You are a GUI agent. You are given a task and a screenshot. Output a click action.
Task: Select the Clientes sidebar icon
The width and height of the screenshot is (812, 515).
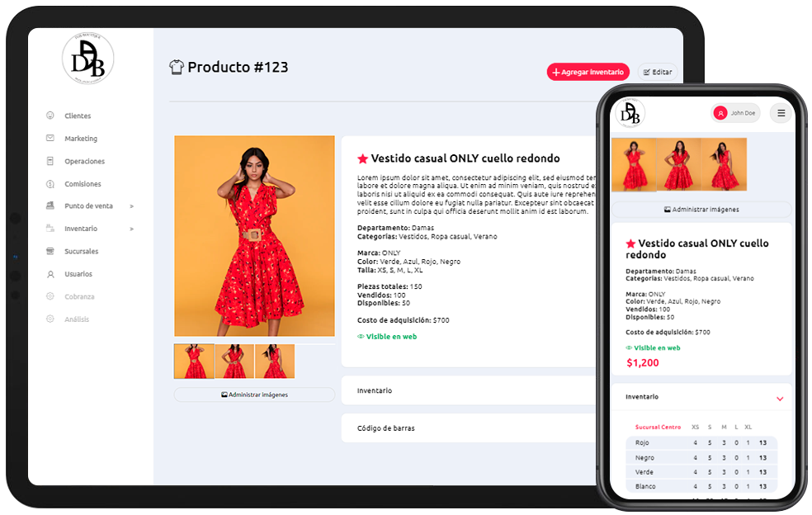(x=50, y=115)
